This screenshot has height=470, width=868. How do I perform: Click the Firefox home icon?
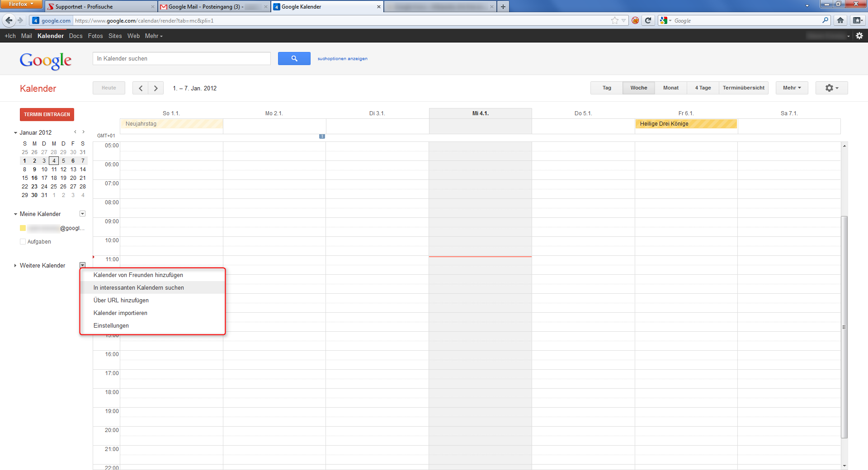[x=841, y=20]
